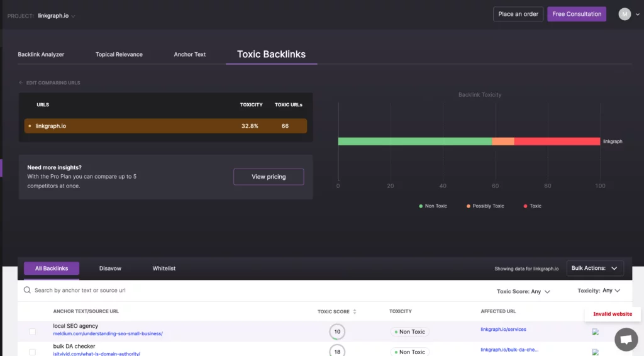Screen dimensions: 644x356
Task: Click the red Toxic legend dot
Action: 526,206
